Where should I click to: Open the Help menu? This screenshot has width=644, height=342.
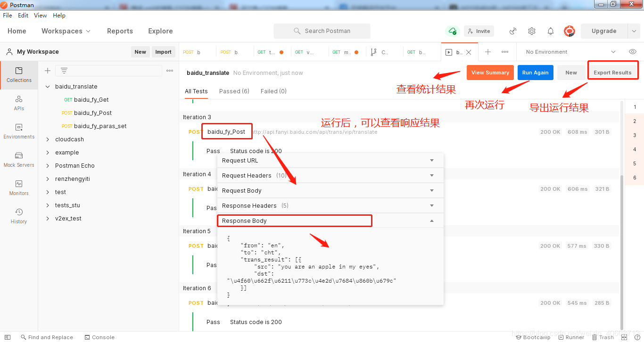tap(59, 16)
